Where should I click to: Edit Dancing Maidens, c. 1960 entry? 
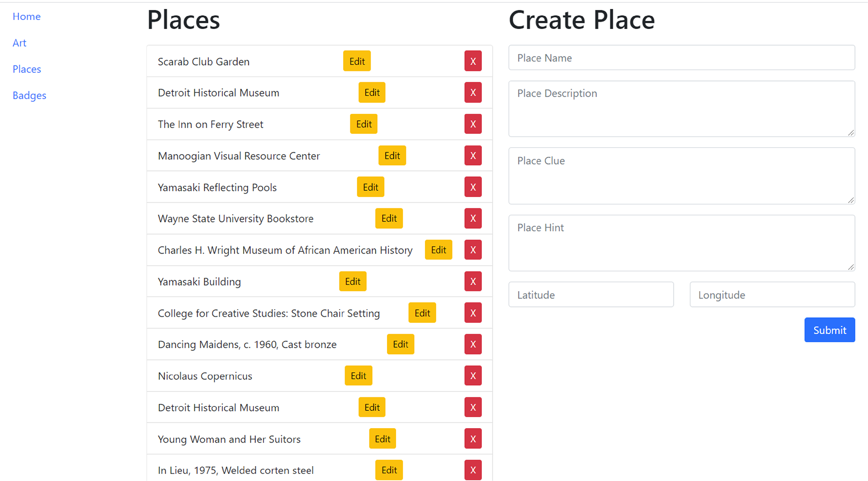tap(400, 344)
